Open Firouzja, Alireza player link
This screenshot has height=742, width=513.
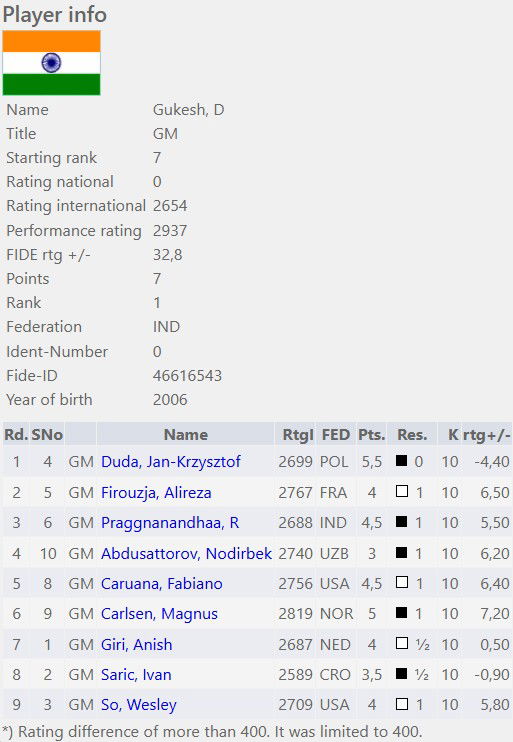point(156,493)
